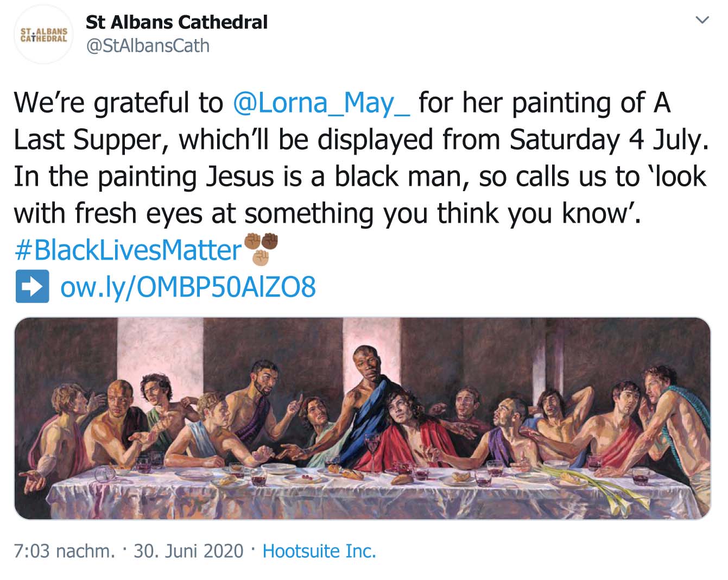Click the light-skinned raised fist emoji

coord(262,257)
